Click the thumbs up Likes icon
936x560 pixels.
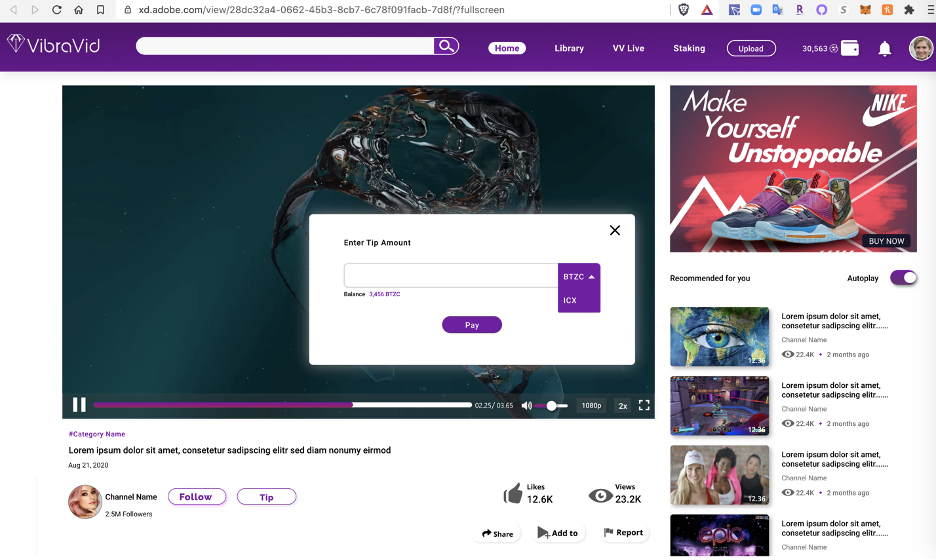click(x=513, y=493)
